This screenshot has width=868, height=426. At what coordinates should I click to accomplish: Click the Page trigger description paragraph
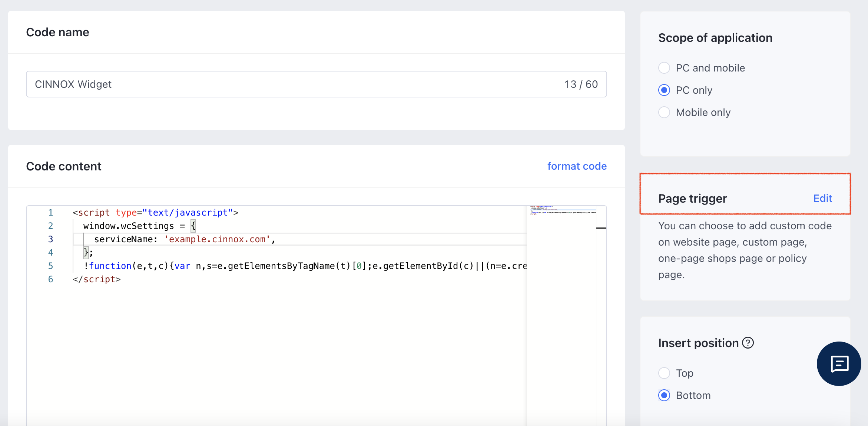(745, 250)
